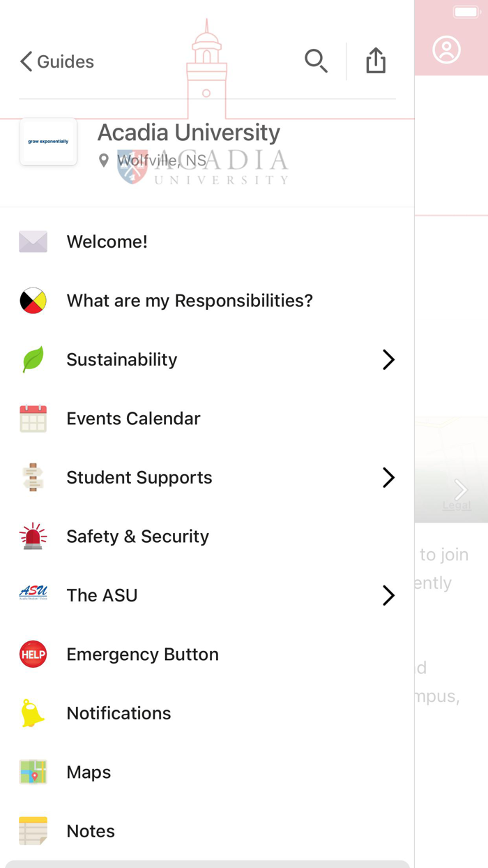
Task: Expand the Sustainability submenu chevron
Action: (388, 359)
